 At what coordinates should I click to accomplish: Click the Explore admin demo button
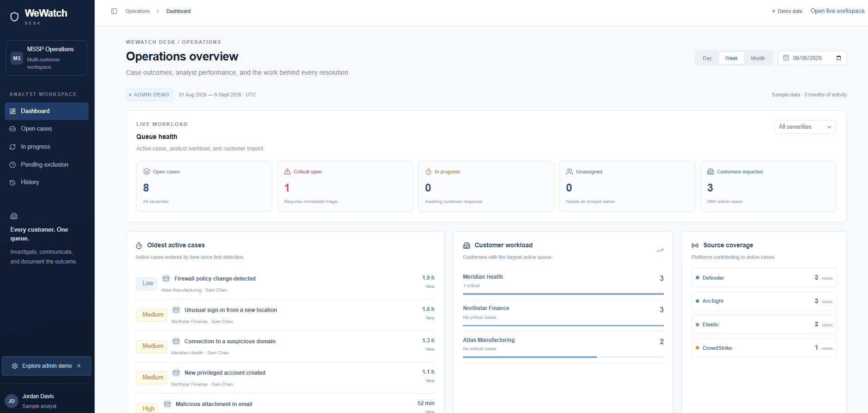point(47,366)
